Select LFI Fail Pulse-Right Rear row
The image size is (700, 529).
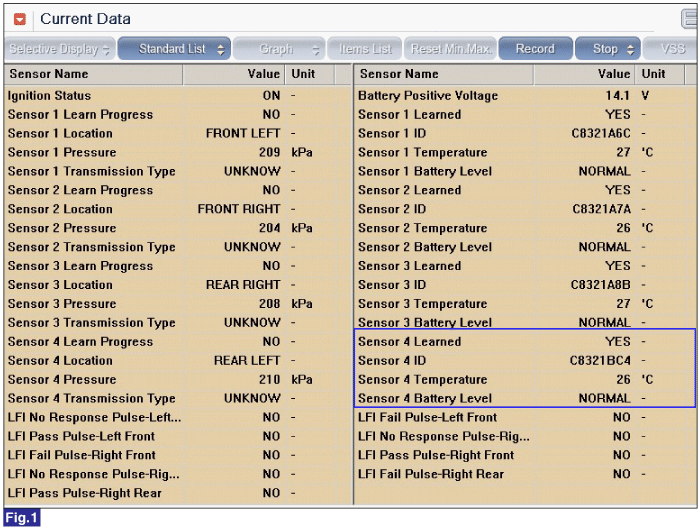pos(525,474)
